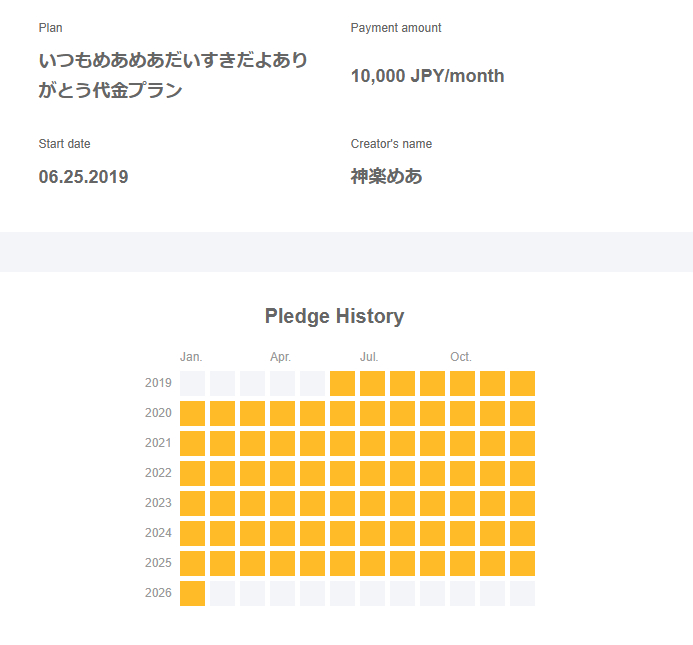Click the empty February 2026 square

click(222, 593)
